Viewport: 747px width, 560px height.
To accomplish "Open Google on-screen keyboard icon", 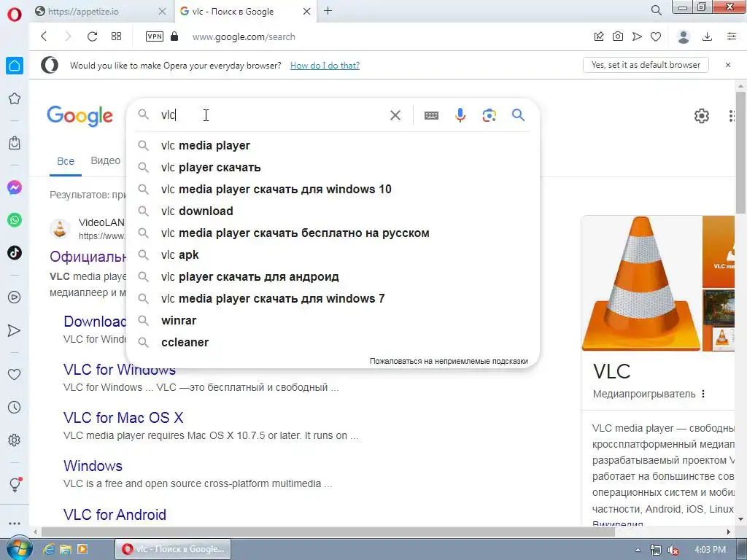I will tap(432, 115).
